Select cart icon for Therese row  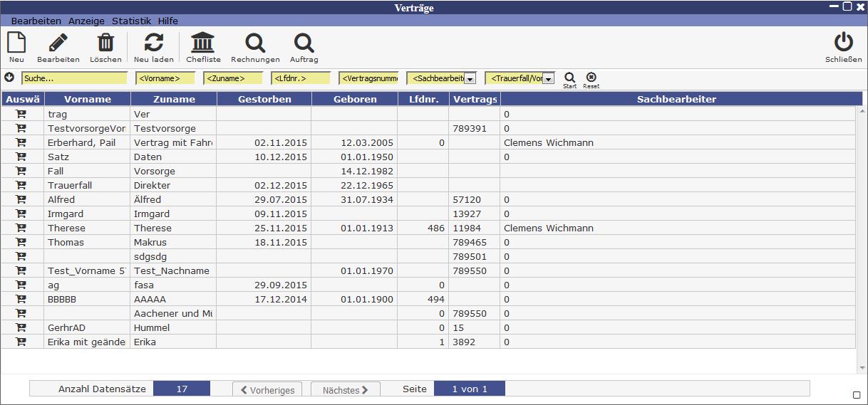(21, 228)
